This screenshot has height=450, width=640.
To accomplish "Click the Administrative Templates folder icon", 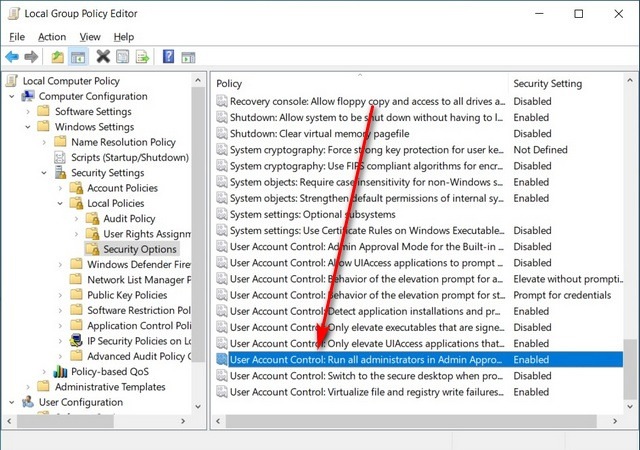I will click(43, 386).
